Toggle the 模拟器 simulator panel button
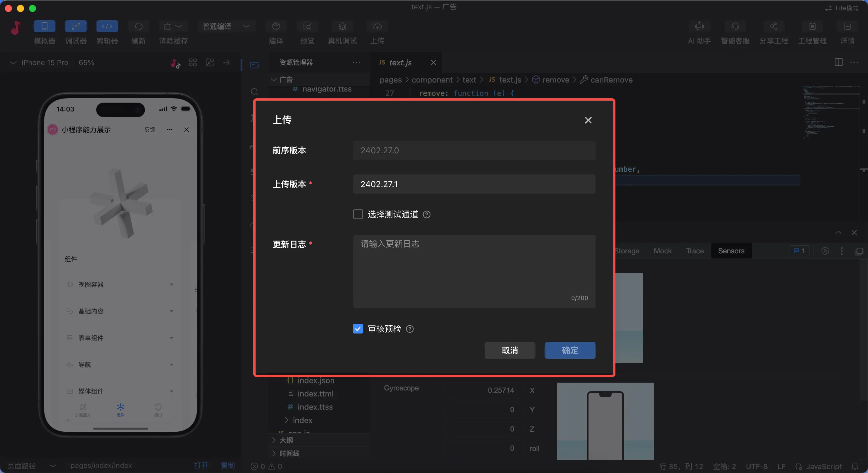This screenshot has height=473, width=868. [44, 26]
